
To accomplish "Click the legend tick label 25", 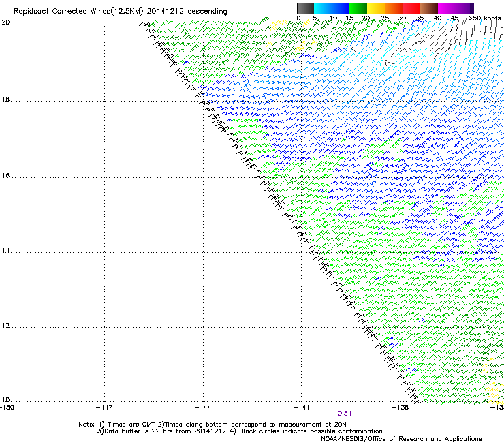I will coord(384,18).
